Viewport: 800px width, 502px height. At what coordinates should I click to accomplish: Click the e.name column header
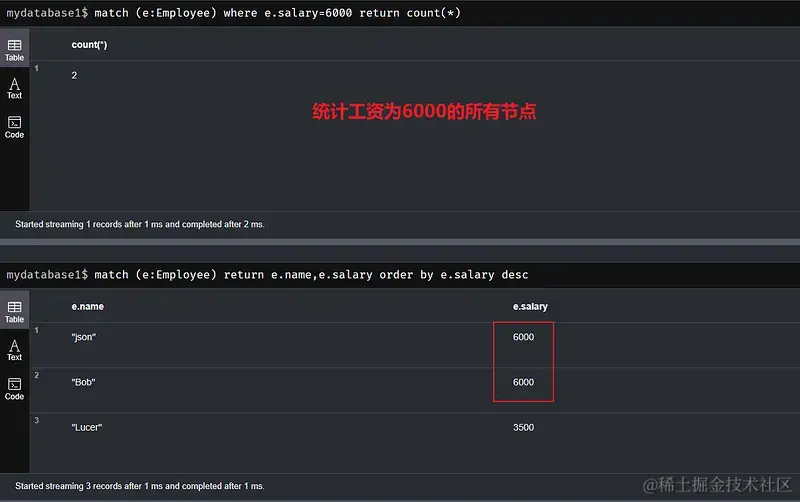88,307
